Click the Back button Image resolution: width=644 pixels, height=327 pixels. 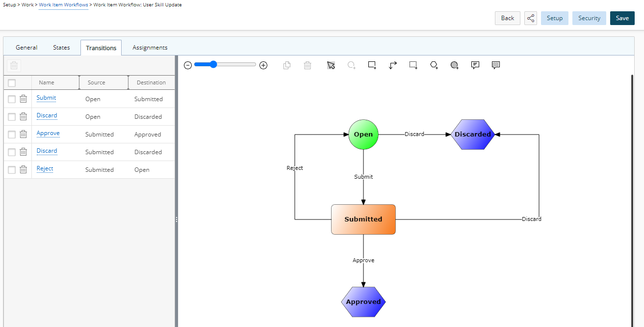click(508, 18)
